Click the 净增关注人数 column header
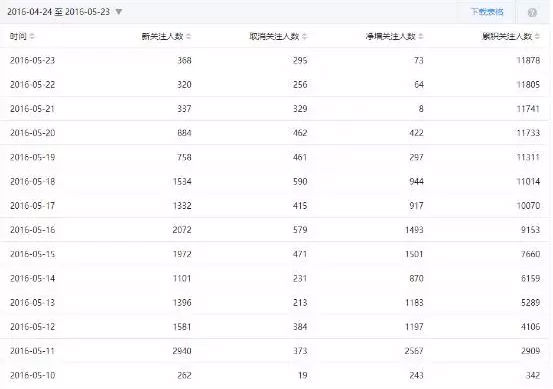The width and height of the screenshot is (553, 389). point(390,36)
